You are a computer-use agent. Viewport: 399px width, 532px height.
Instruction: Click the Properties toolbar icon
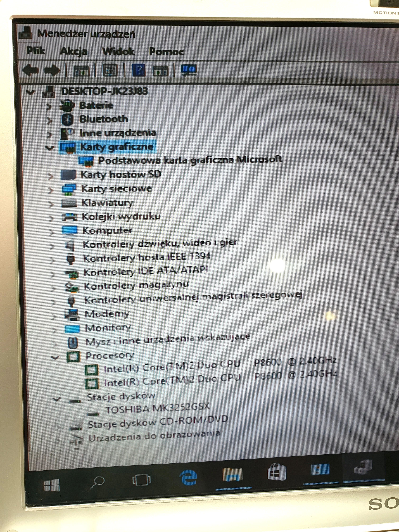tap(110, 70)
